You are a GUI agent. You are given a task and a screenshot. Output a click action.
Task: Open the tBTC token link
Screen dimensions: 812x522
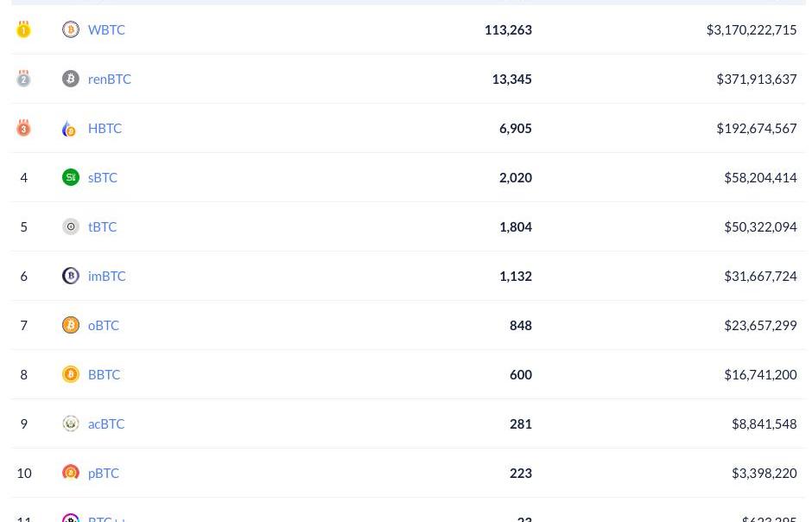coord(102,226)
